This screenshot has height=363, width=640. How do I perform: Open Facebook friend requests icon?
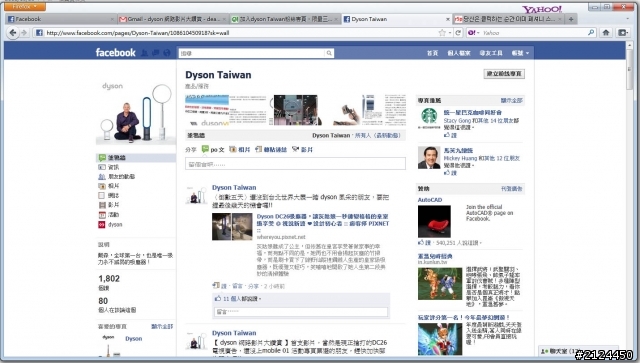144,53
